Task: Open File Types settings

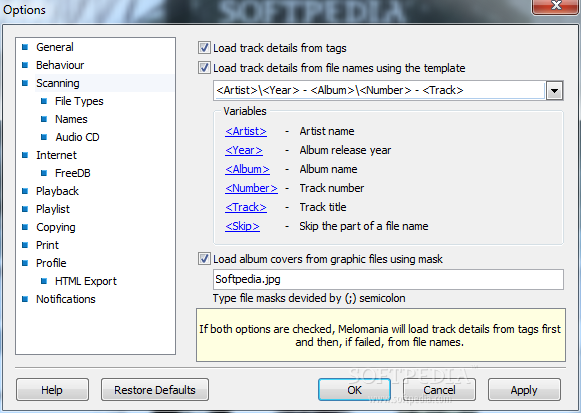Action: [x=79, y=101]
